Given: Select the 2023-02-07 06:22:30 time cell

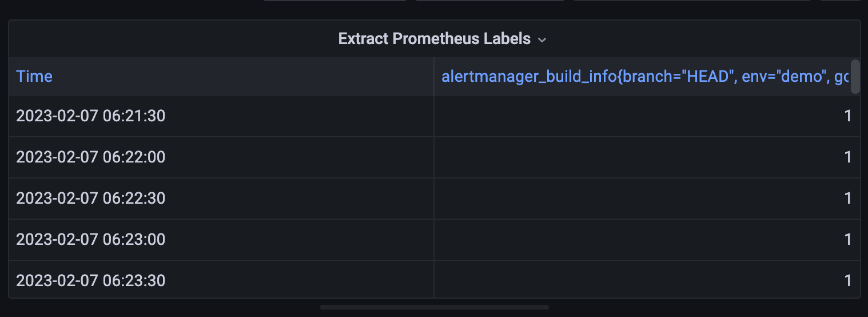Looking at the screenshot, I should pyautogui.click(x=90, y=198).
